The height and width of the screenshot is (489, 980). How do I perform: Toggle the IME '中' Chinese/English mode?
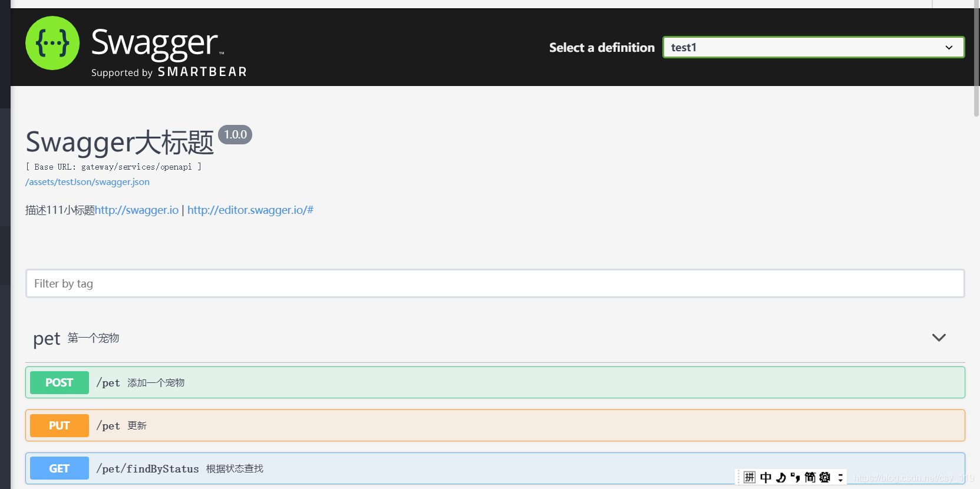(x=765, y=477)
